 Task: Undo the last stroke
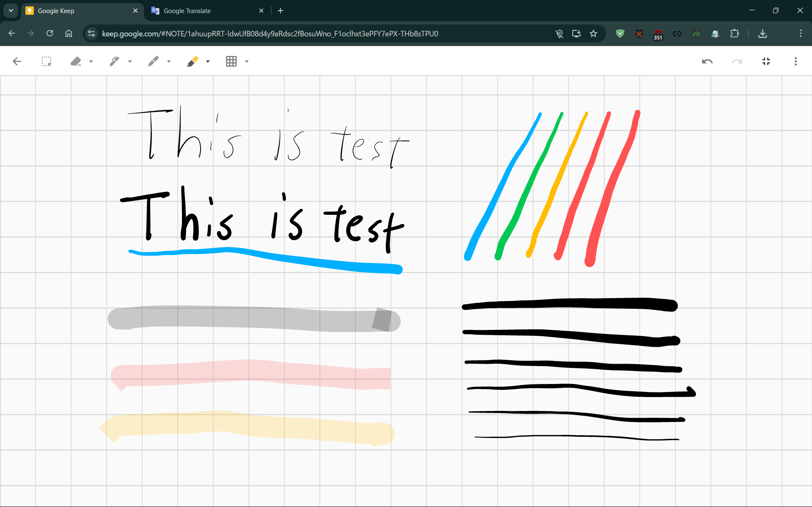[707, 61]
